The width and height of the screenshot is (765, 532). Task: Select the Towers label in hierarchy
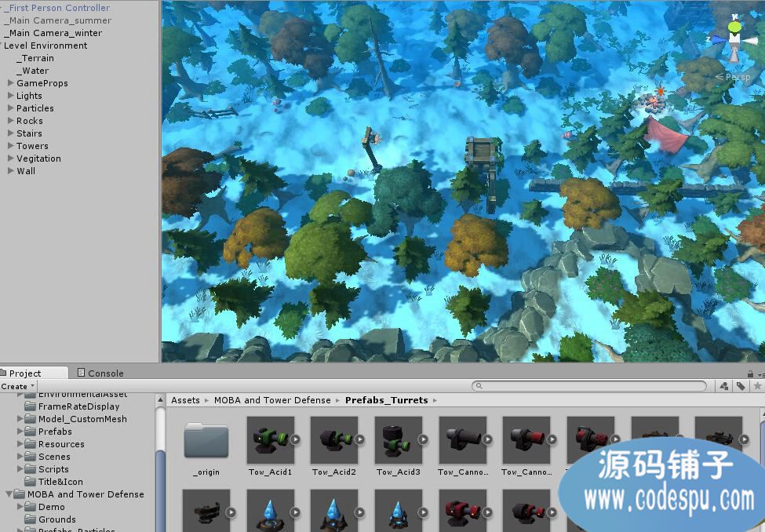click(32, 145)
